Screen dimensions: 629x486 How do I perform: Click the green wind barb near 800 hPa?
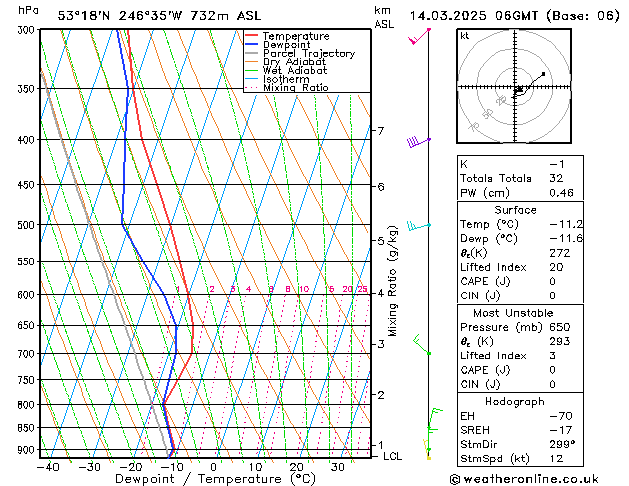pos(433,413)
